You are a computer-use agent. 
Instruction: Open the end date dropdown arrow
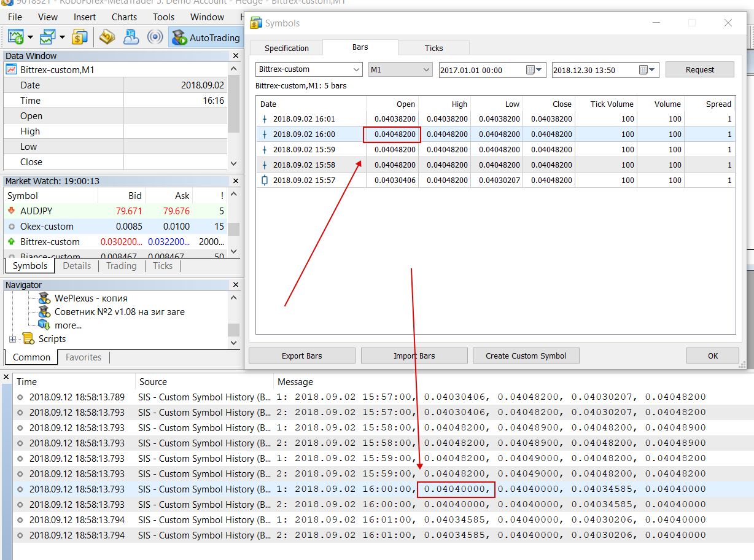pyautogui.click(x=653, y=70)
